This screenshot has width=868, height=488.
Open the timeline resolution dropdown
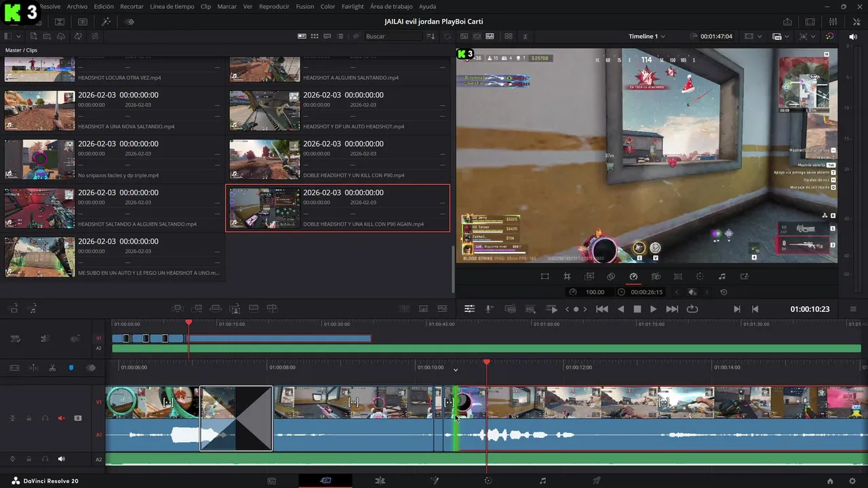coord(780,36)
